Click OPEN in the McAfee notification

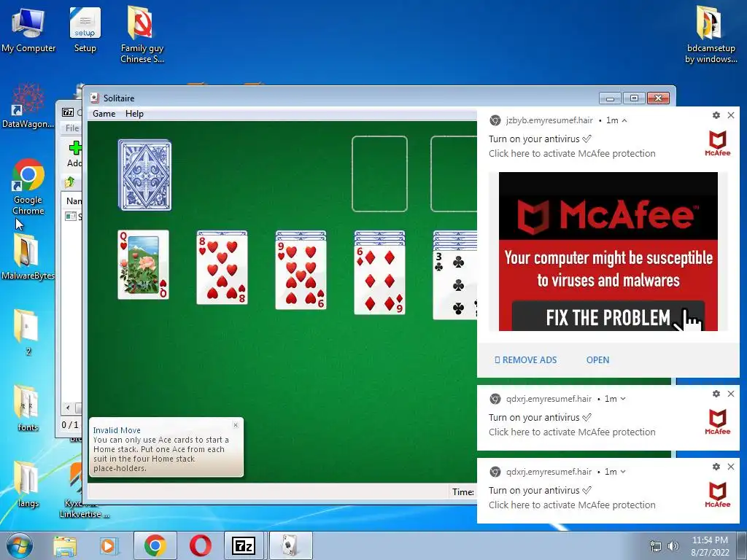click(597, 360)
